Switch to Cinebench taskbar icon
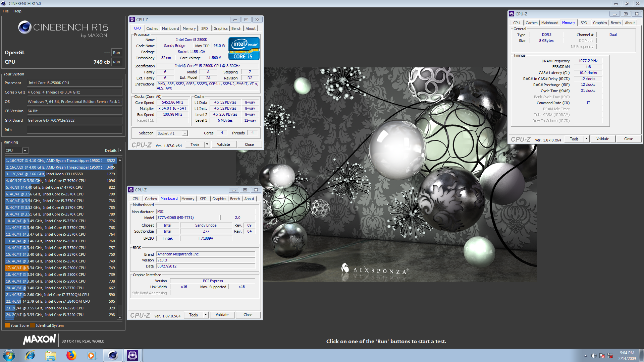 pyautogui.click(x=113, y=355)
